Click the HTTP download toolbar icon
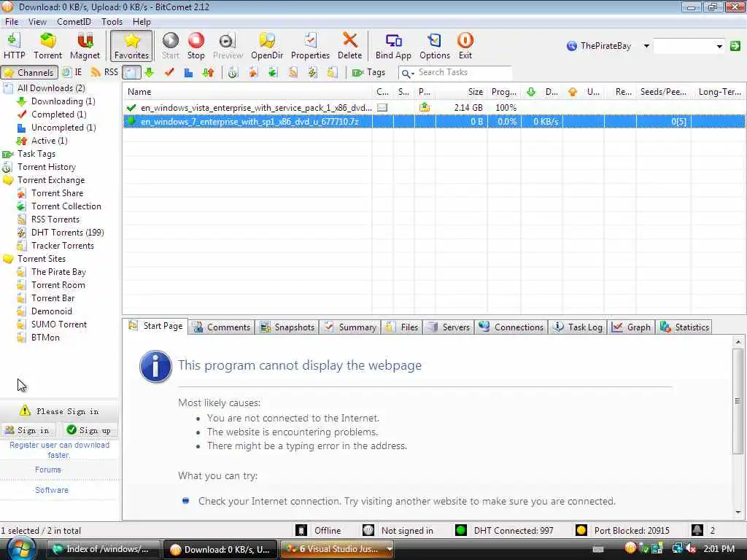The height and width of the screenshot is (560, 747). click(x=15, y=46)
